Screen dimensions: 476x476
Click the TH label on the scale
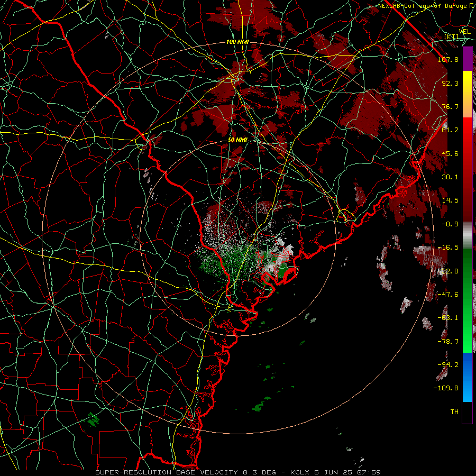click(x=454, y=412)
